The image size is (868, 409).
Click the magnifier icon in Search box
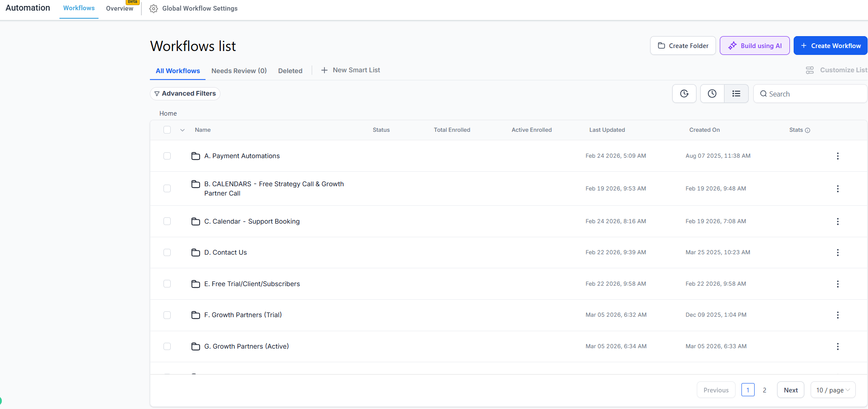tap(764, 94)
